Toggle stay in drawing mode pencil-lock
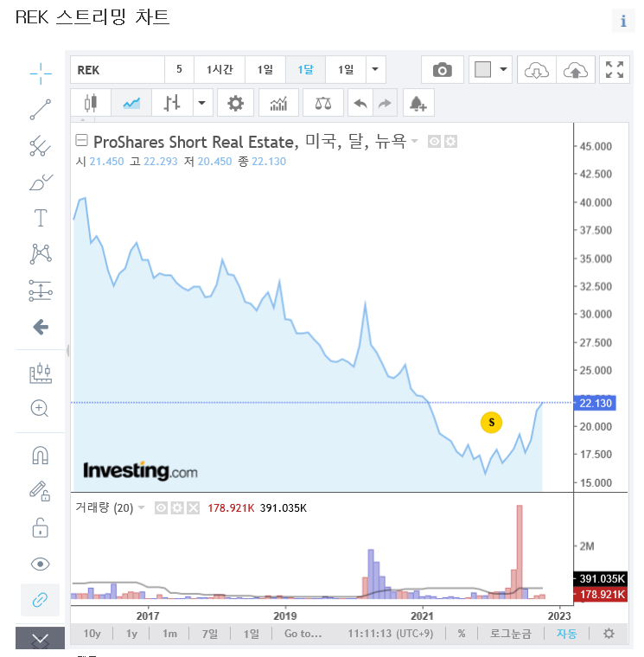 [40, 491]
